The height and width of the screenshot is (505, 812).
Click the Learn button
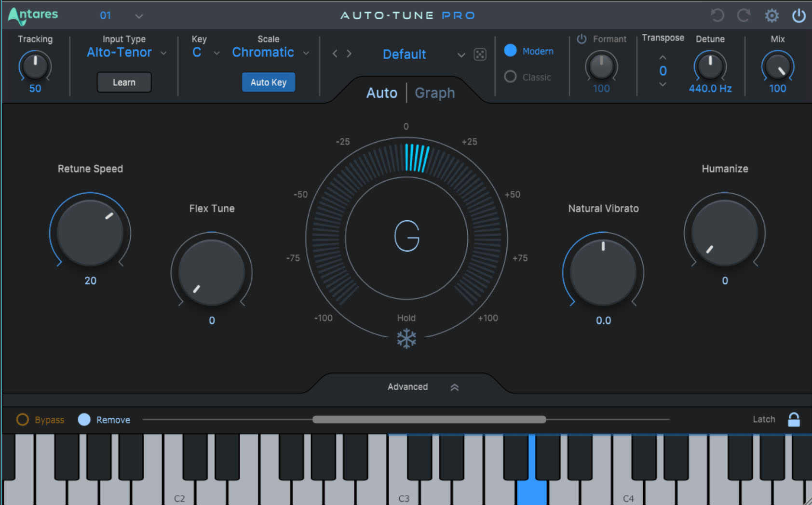click(x=124, y=82)
